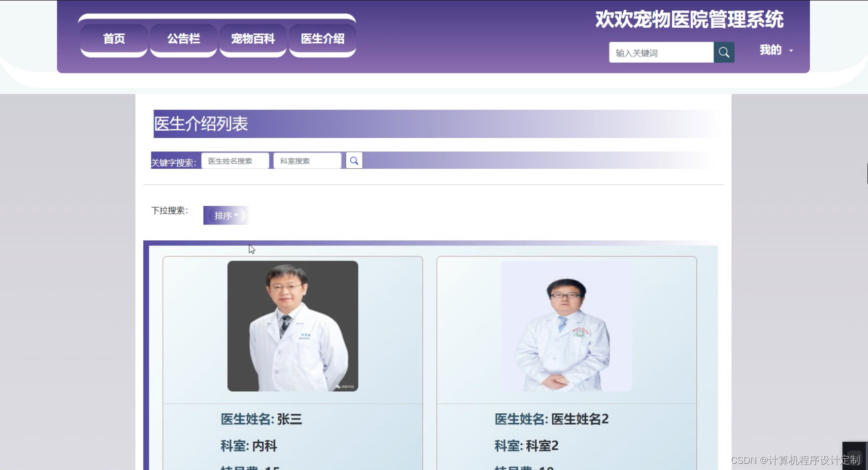This screenshot has width=868, height=470.
Task: Click the 下拉搜索 label
Action: tap(169, 211)
